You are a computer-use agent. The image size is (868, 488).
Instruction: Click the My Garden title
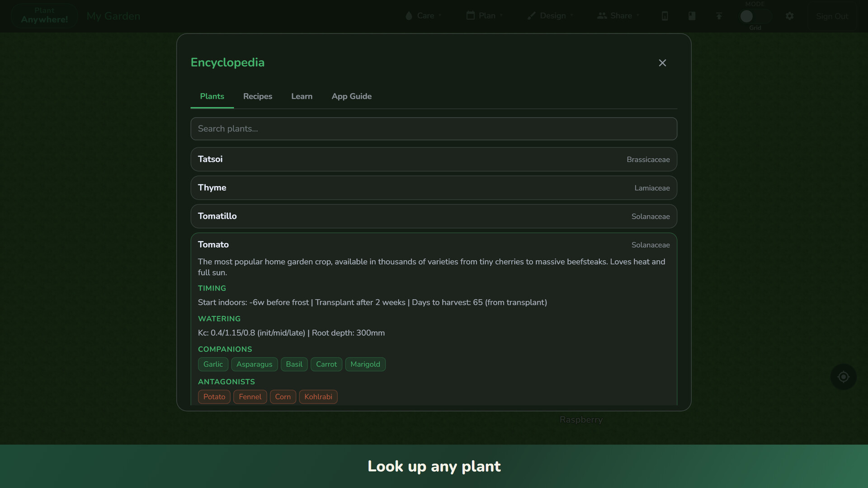click(113, 16)
